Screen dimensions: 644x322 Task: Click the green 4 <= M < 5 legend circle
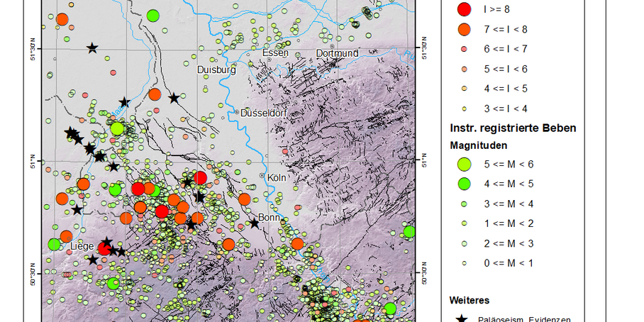point(464,184)
